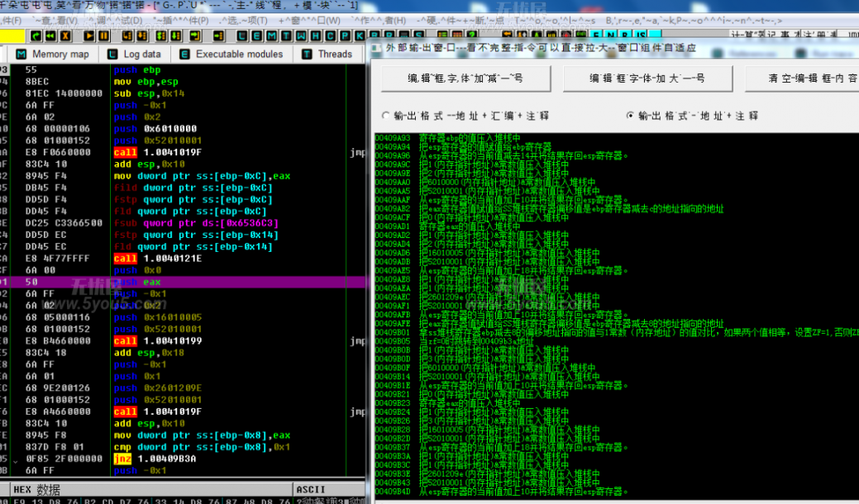Select the 'call 1.0040121E' instruction row
This screenshot has height=504, width=859.
[x=184, y=259]
